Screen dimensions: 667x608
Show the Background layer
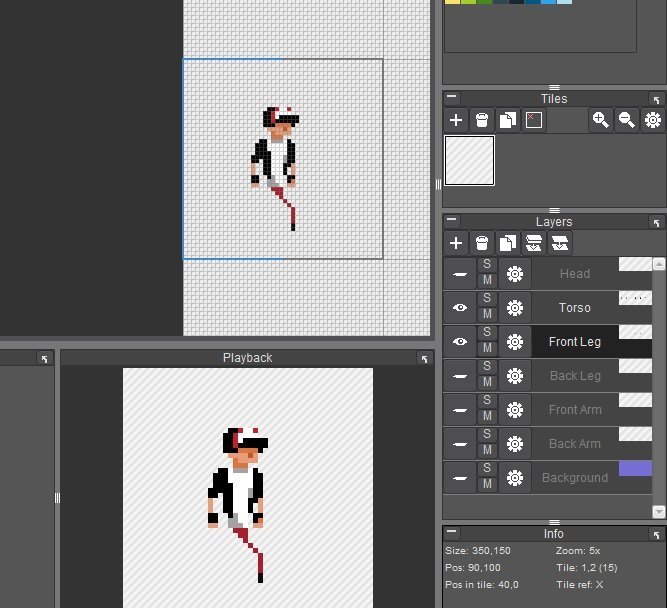460,478
